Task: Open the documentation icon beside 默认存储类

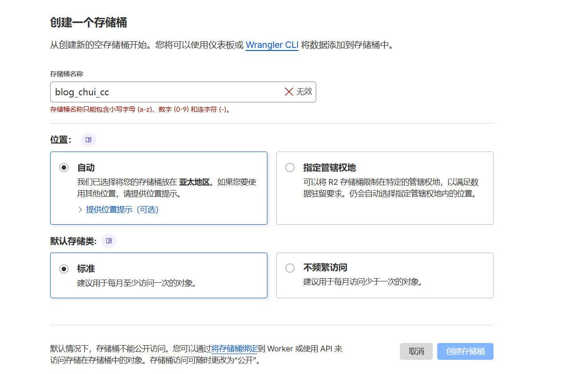Action: coord(109,241)
